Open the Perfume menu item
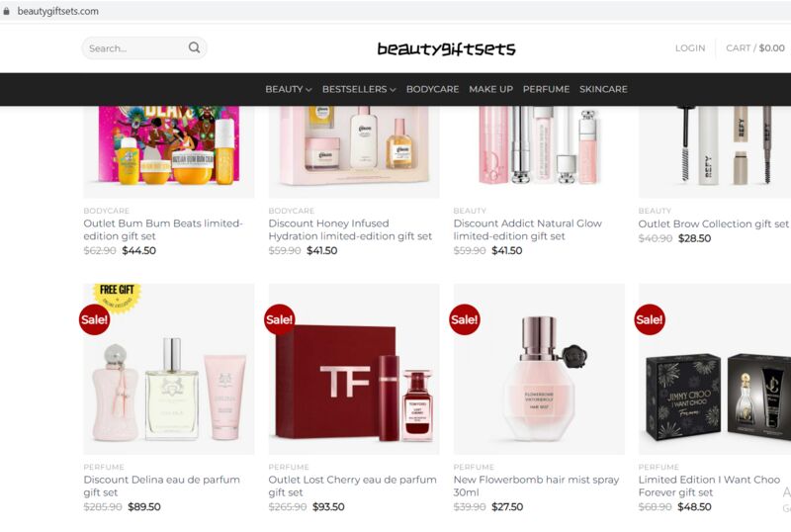This screenshot has height=532, width=791. (x=546, y=89)
